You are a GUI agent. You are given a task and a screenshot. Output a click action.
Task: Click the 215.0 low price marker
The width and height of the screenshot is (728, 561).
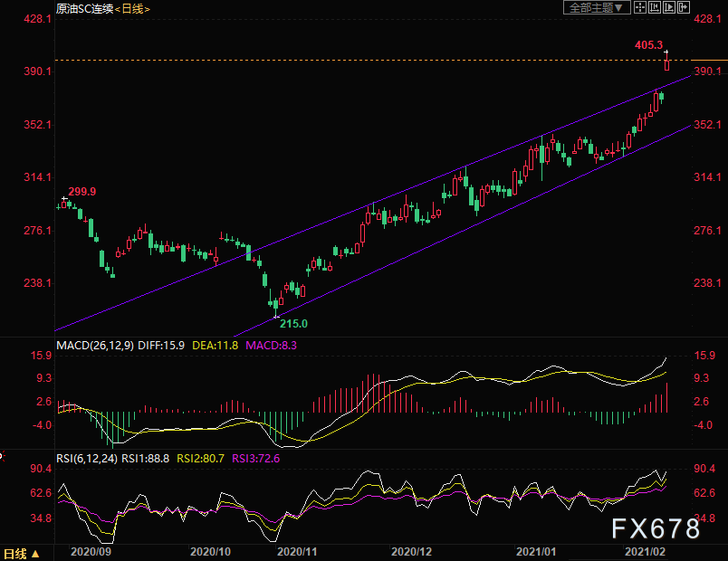293,324
